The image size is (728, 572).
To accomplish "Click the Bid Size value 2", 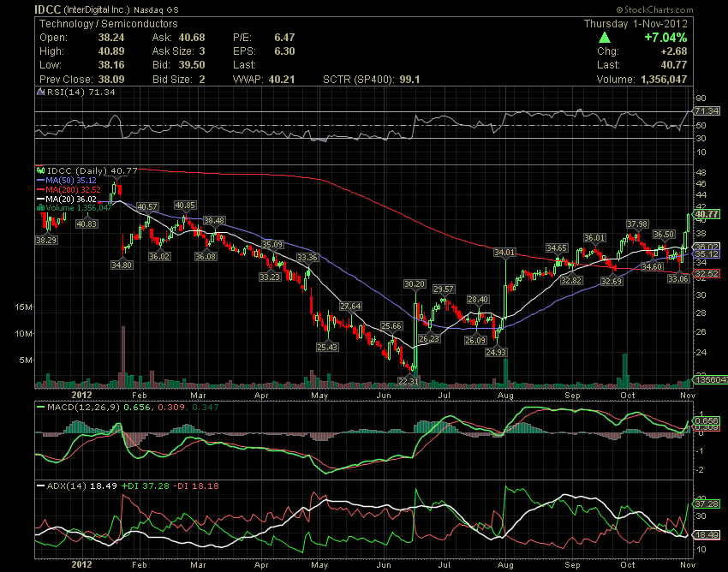I will pos(202,79).
